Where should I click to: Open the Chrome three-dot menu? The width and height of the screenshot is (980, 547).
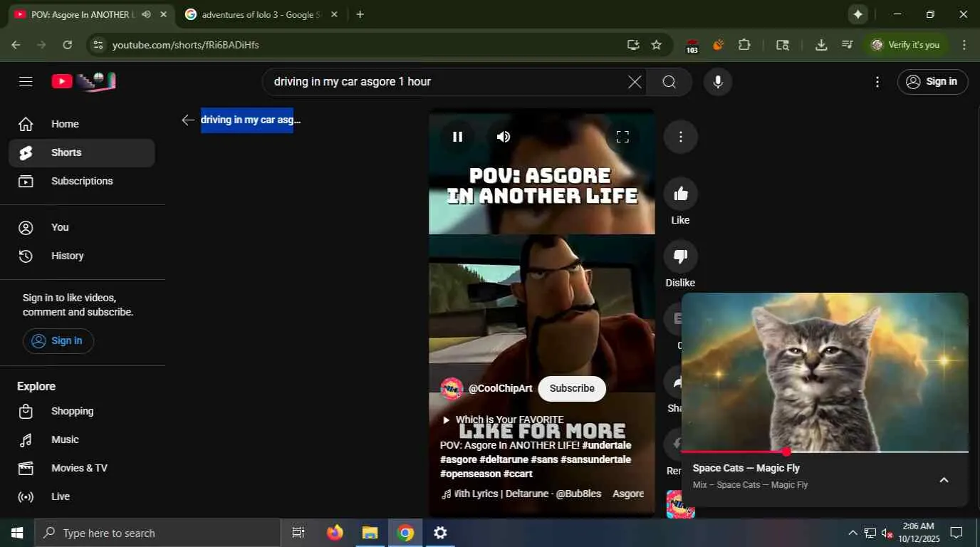point(964,45)
